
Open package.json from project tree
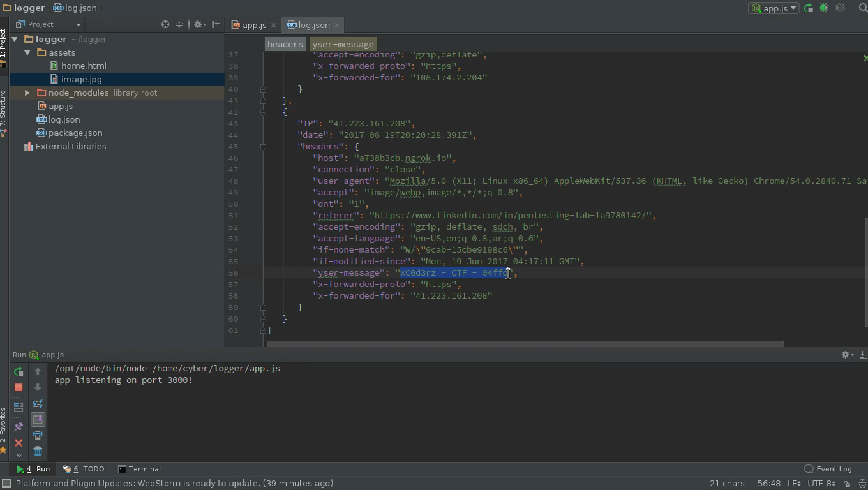tap(75, 133)
